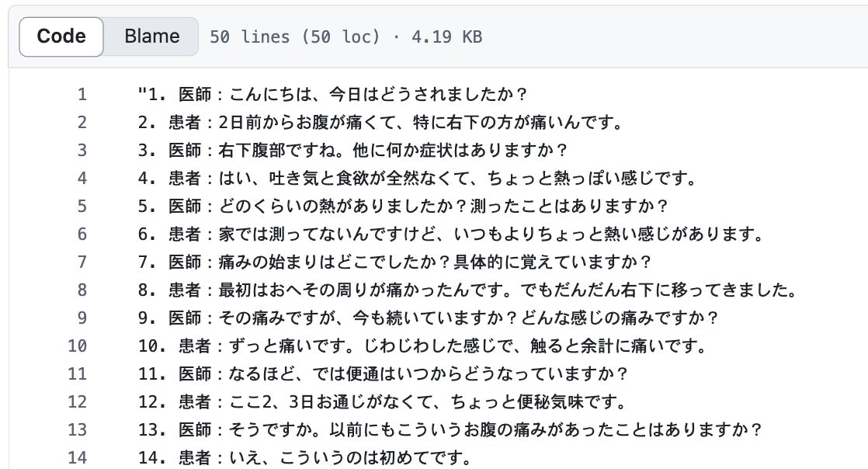Select line number 9

coord(82,318)
